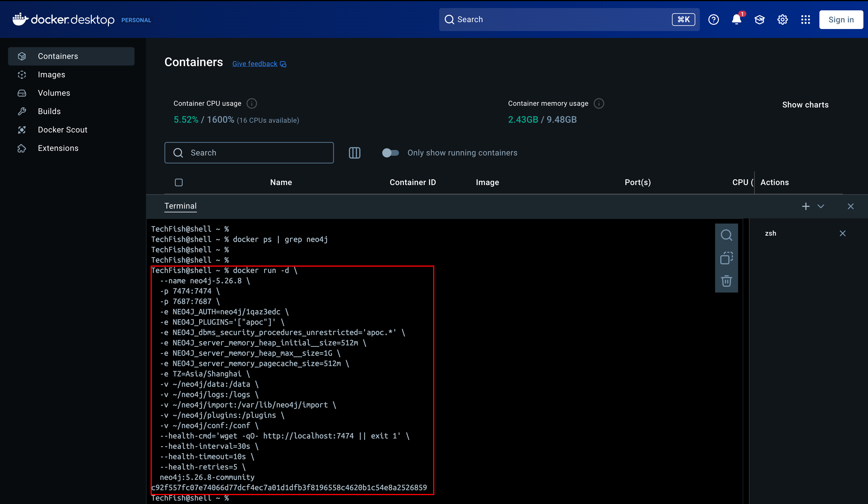
Task: Open the Learning center graduation cap icon
Action: coord(759,20)
